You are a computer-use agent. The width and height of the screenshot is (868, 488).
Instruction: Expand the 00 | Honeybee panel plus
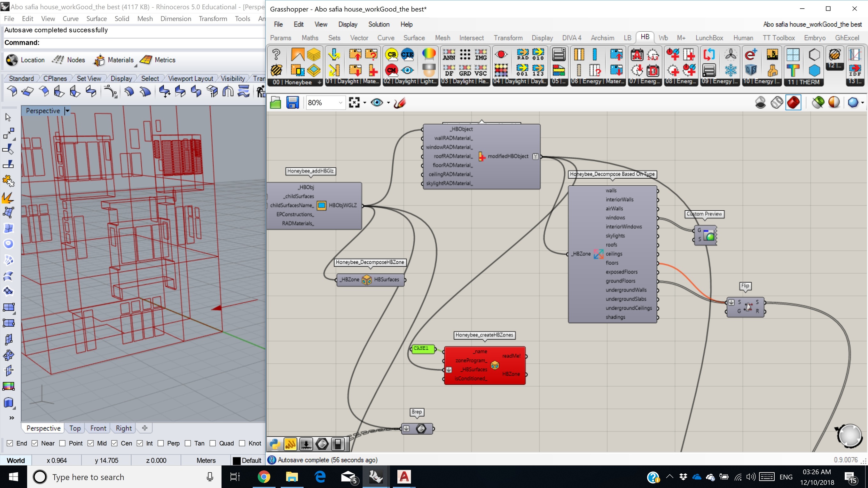point(319,82)
